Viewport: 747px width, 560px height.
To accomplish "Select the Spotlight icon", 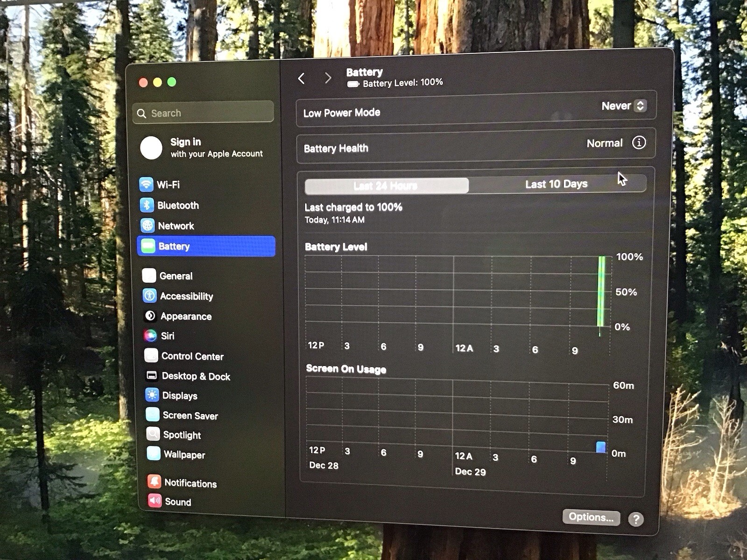I will coord(153,434).
